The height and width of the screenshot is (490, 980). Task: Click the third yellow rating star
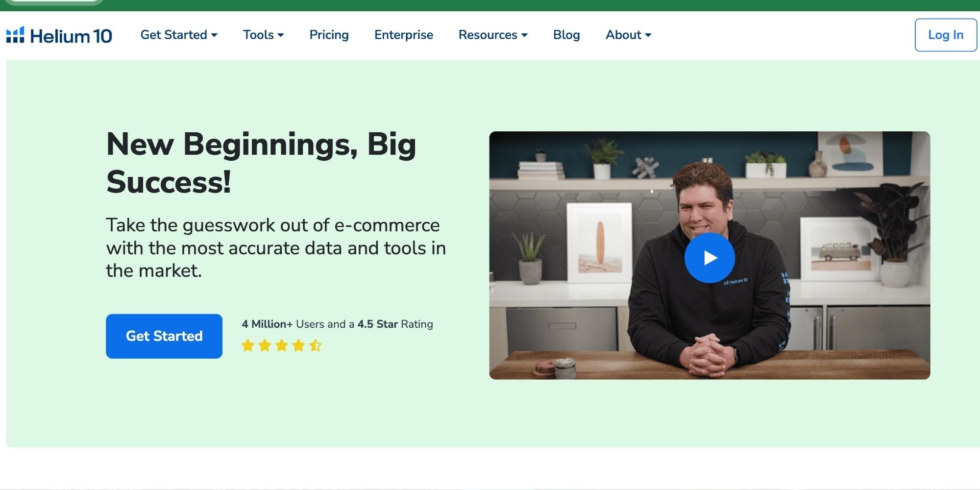(282, 345)
